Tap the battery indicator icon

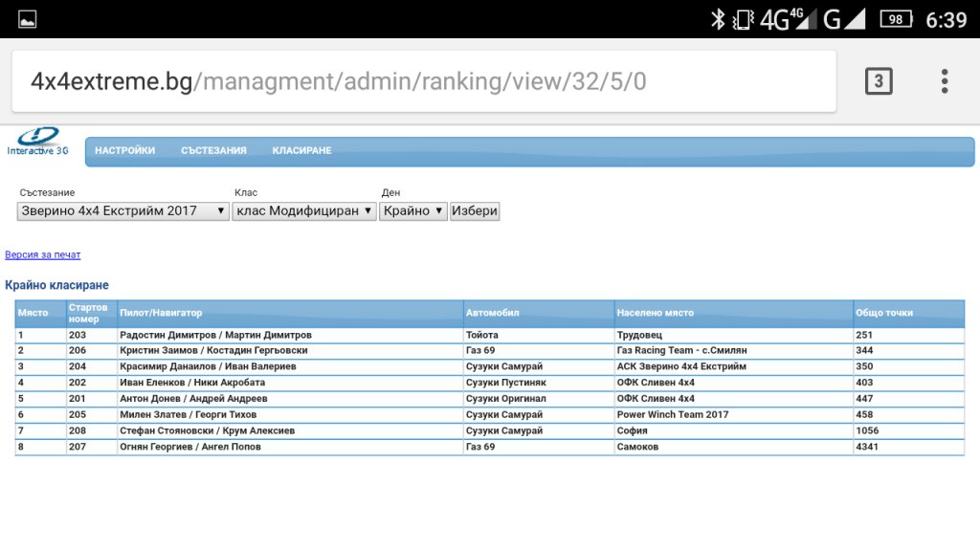pos(895,19)
